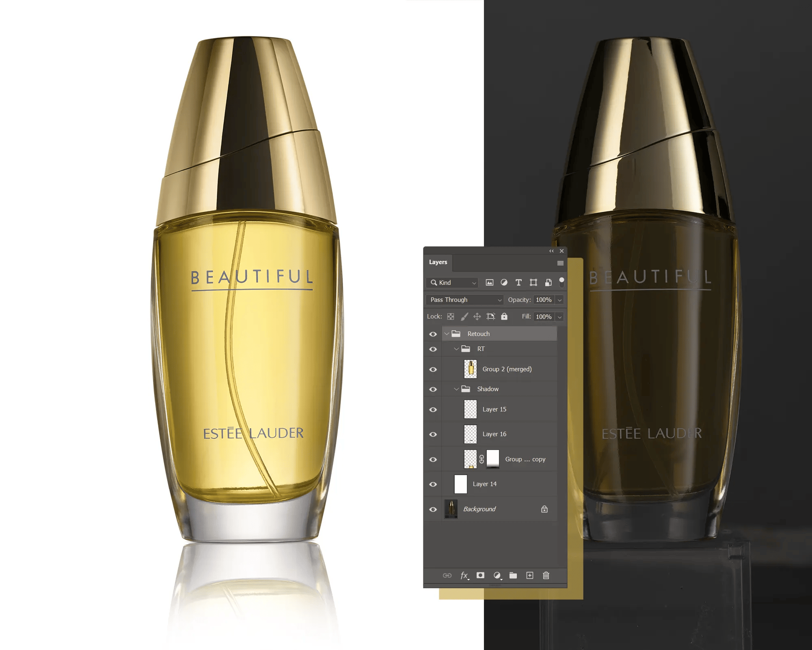Click the 'Layer 16' name text
Image resolution: width=812 pixels, height=650 pixels.
click(x=495, y=434)
